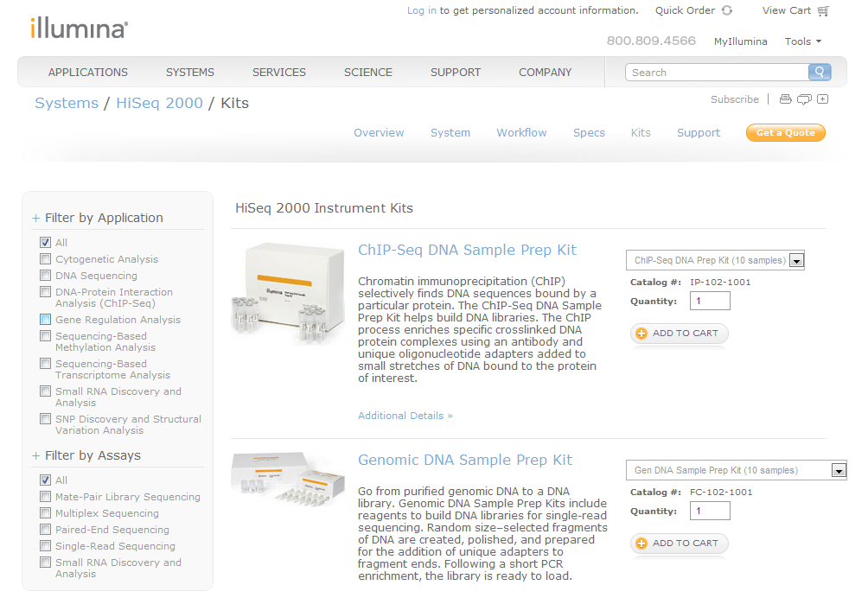This screenshot has height=604, width=868.
Task: Click the ChIP-Seq kit Quantity field
Action: 710,301
